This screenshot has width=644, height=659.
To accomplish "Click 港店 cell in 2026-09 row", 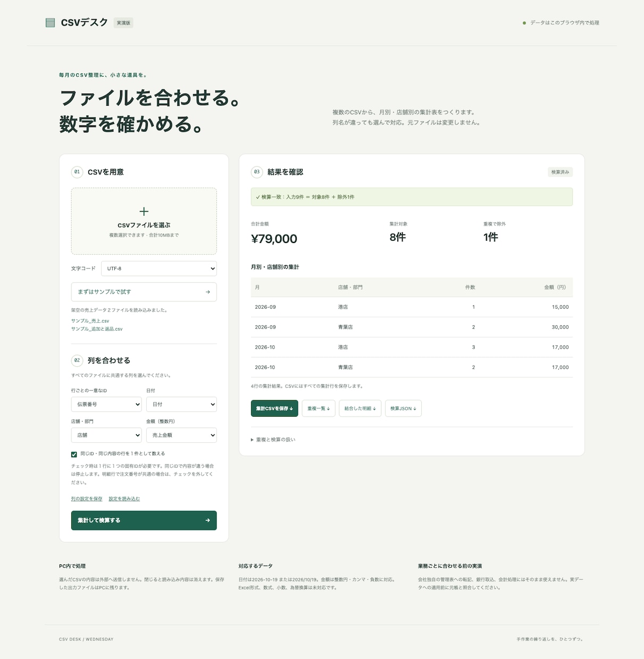I will click(343, 307).
